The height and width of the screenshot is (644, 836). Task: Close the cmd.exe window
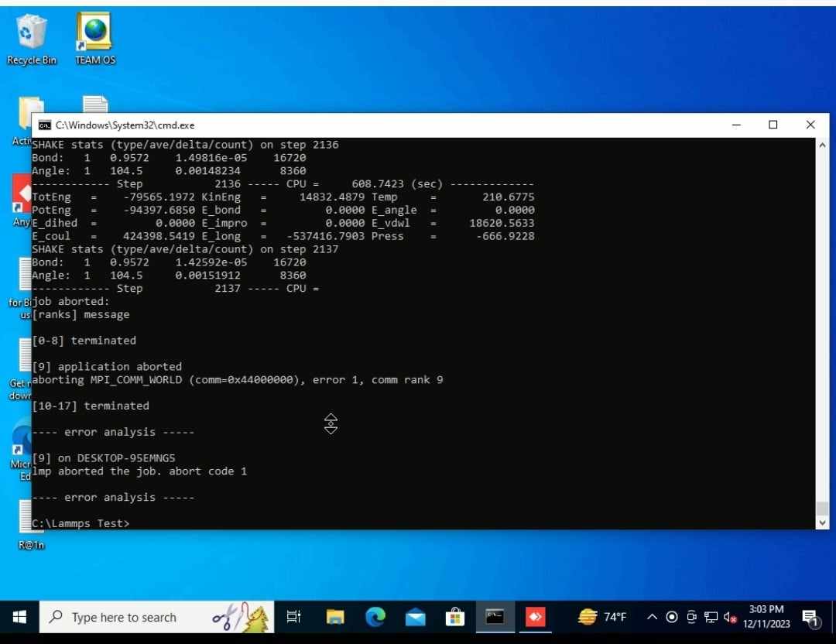(x=810, y=125)
